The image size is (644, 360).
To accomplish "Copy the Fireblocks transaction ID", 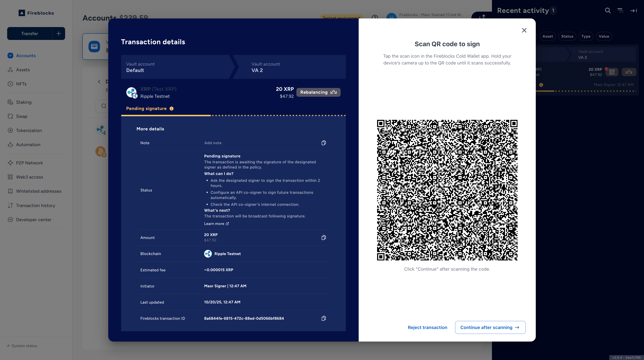I will (323, 318).
